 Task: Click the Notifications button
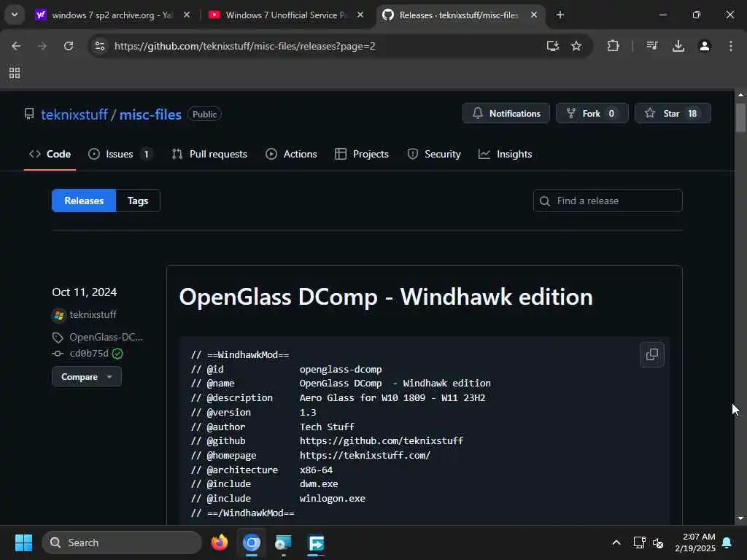[x=506, y=113]
